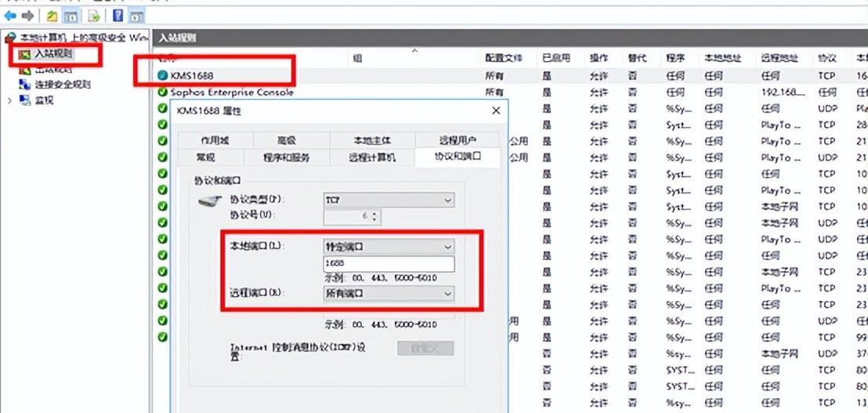Click the 所有 profile cell in Sophos row
The height and width of the screenshot is (413, 868).
[494, 92]
